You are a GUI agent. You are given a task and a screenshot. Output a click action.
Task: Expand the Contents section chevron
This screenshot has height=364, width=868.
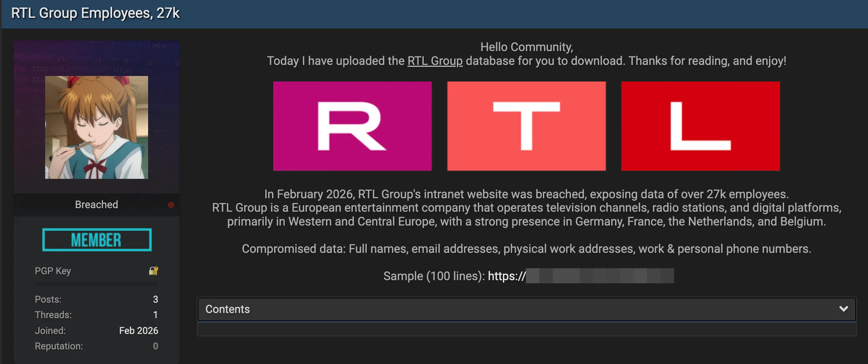point(844,309)
